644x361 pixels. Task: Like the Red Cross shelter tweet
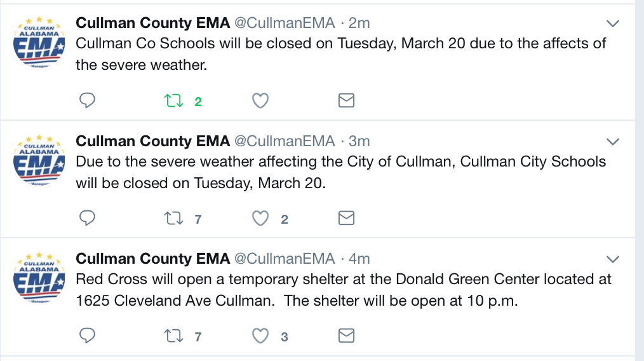pos(260,336)
